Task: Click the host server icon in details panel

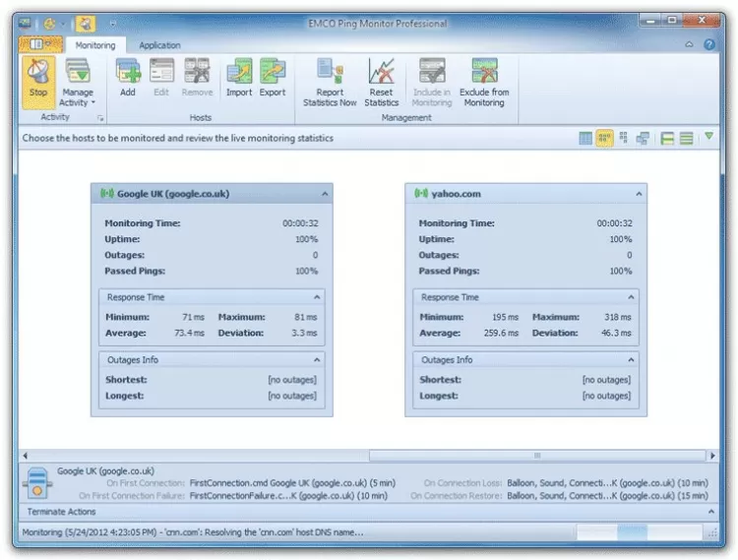Action: point(37,483)
